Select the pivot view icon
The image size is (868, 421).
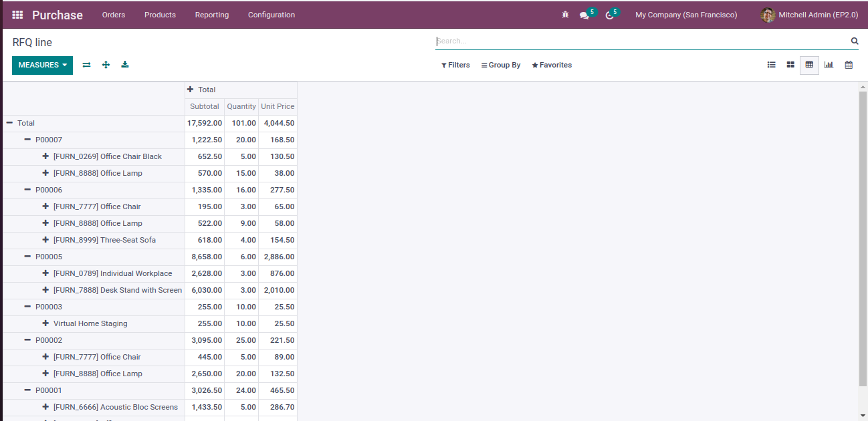[809, 65]
